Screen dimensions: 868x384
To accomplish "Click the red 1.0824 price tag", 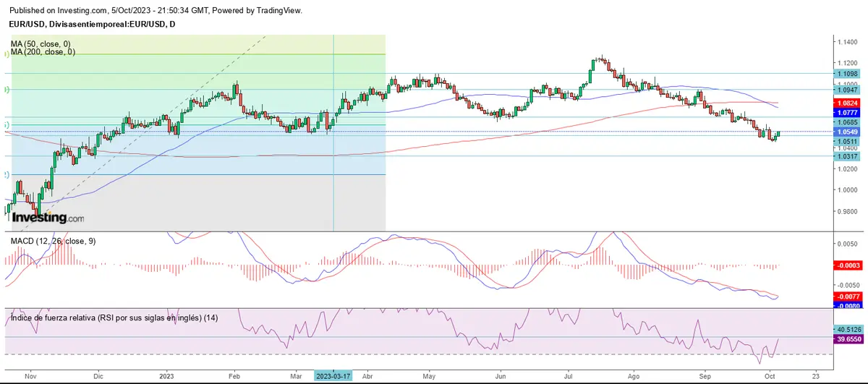I will pyautogui.click(x=846, y=103).
